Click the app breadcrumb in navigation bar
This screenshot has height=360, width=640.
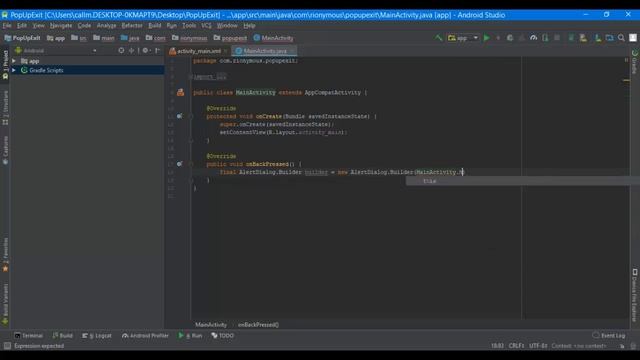pos(56,38)
